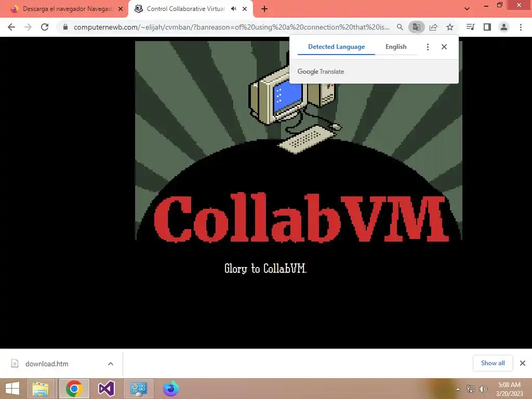Viewport: 532px width, 399px height.
Task: Expand the tab search dropdown arrow
Action: click(467, 9)
